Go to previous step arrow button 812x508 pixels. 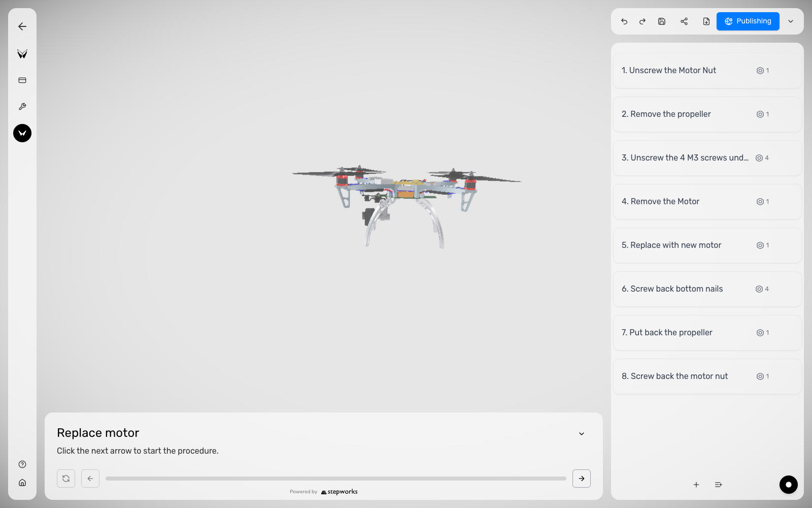[90, 479]
